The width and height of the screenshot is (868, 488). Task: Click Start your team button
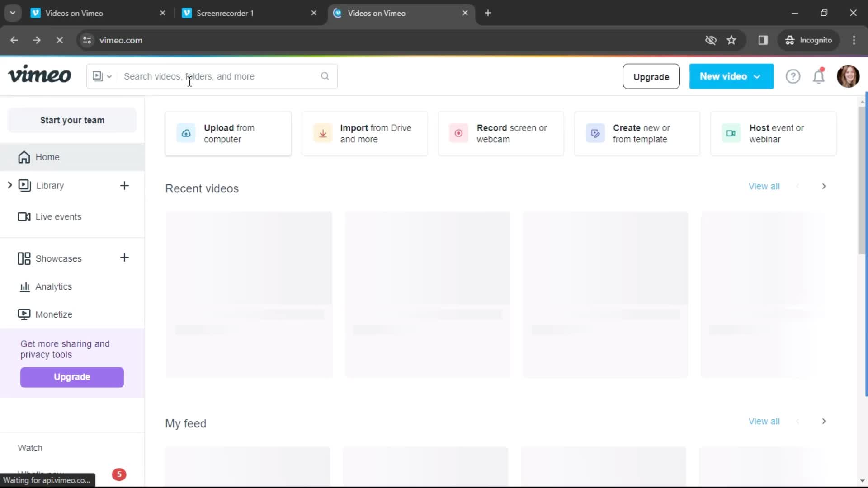pos(72,120)
